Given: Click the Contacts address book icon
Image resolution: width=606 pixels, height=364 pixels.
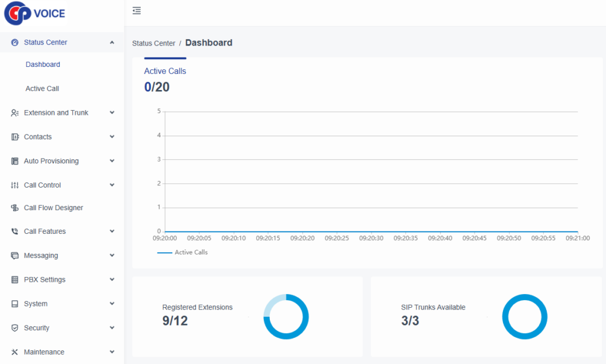Looking at the screenshot, I should (15, 137).
